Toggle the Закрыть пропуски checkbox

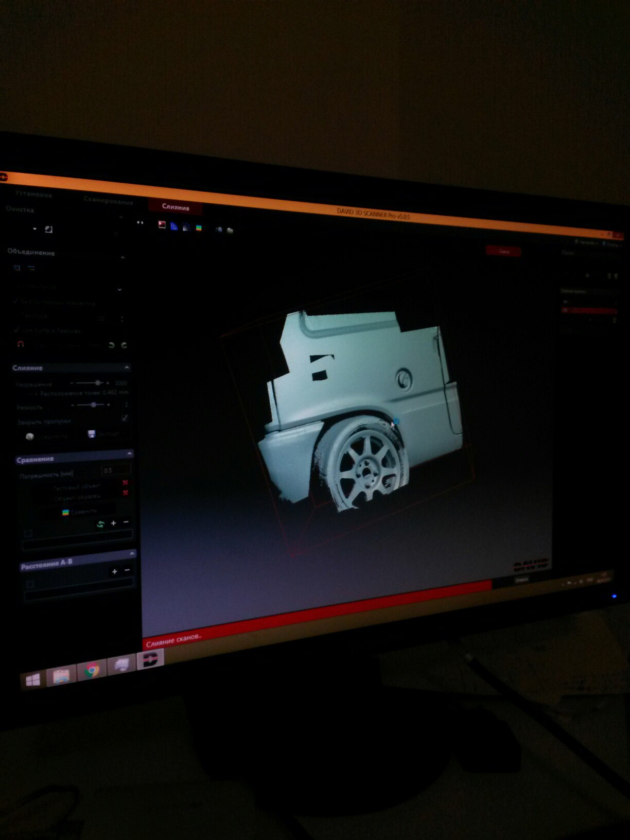[125, 418]
